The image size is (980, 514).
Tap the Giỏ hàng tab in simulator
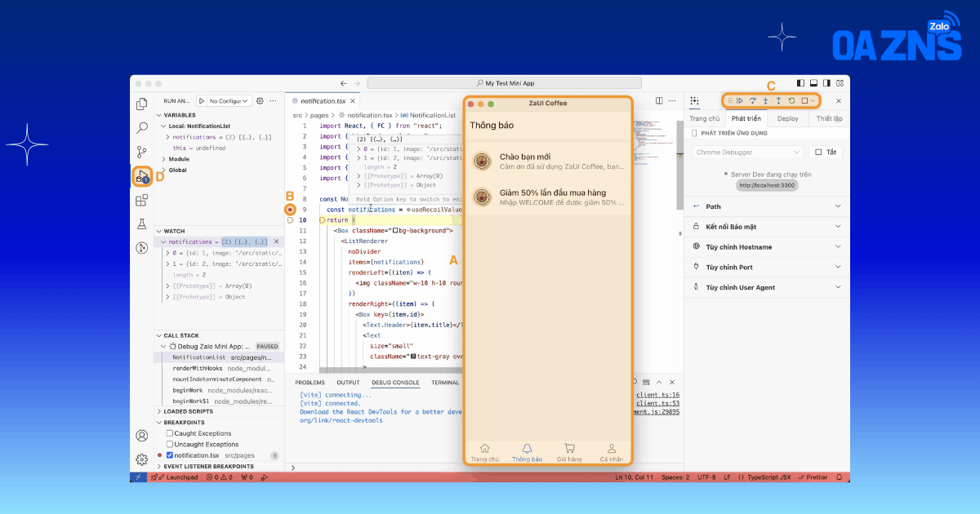pyautogui.click(x=569, y=453)
